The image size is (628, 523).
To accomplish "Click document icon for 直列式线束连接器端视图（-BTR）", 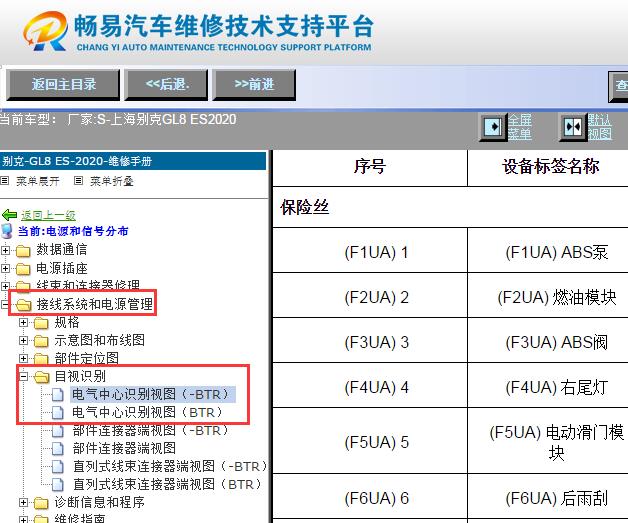I will point(58,467).
